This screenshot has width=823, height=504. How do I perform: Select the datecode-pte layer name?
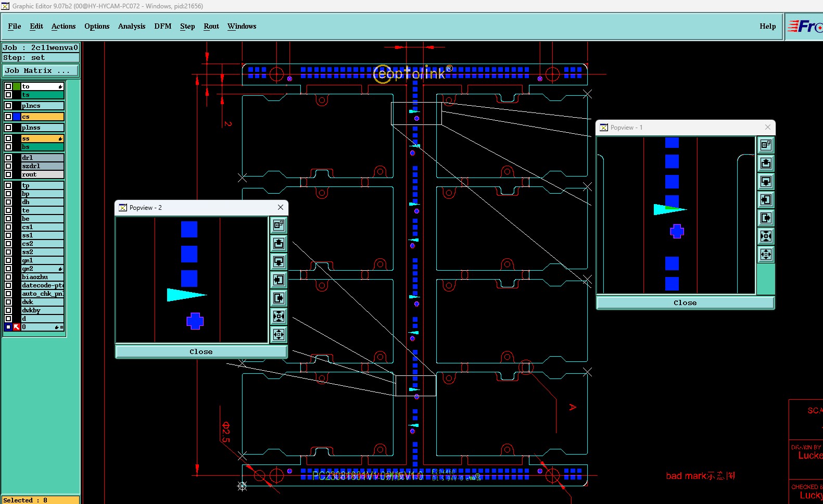(43, 285)
